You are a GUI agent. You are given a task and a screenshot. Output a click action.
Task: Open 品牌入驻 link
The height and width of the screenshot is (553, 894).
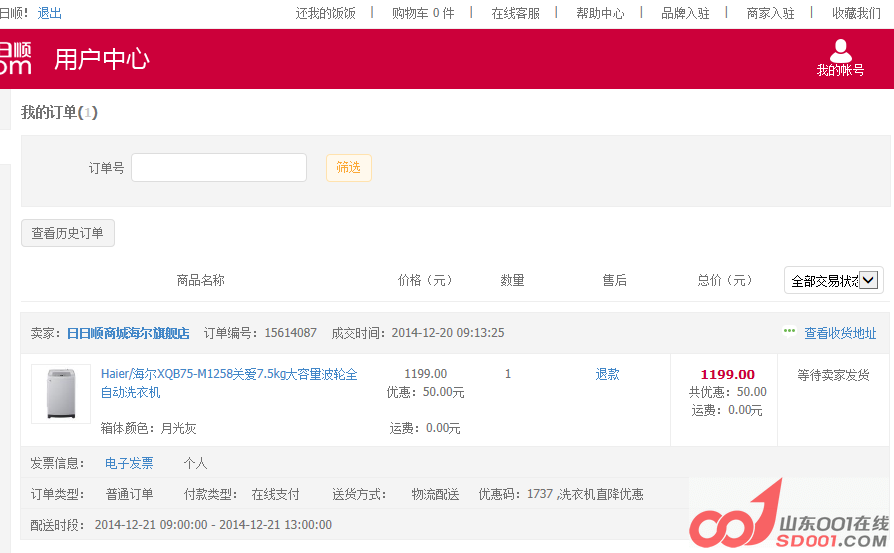(685, 13)
